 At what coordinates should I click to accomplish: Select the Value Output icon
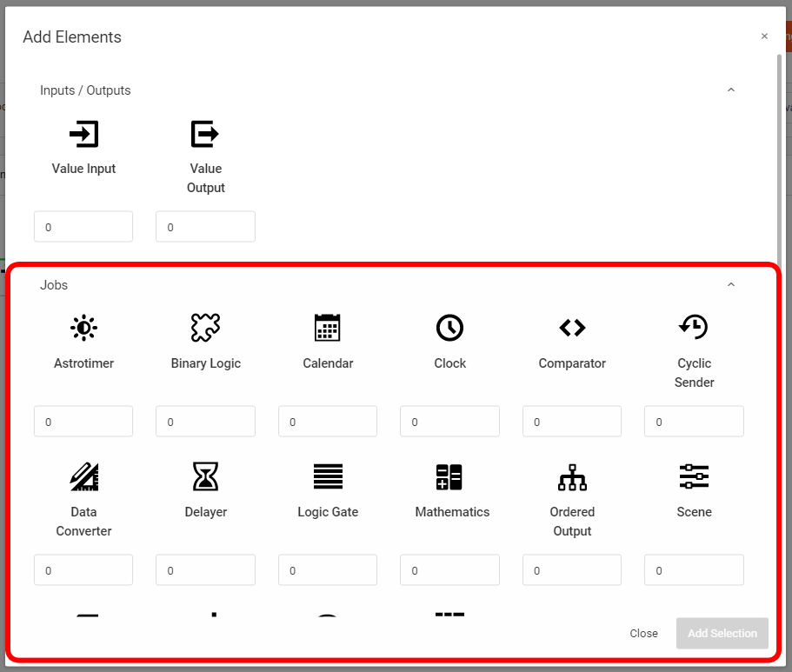coord(205,134)
